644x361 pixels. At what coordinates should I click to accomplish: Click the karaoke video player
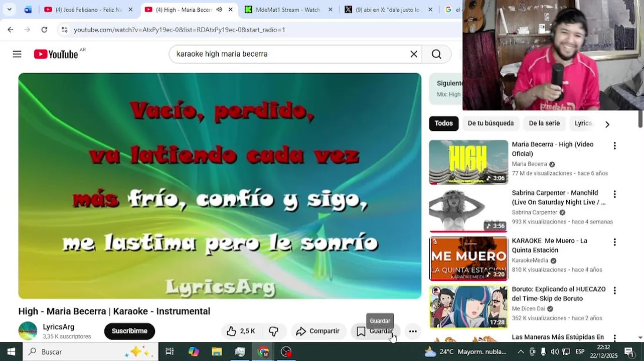point(220,186)
